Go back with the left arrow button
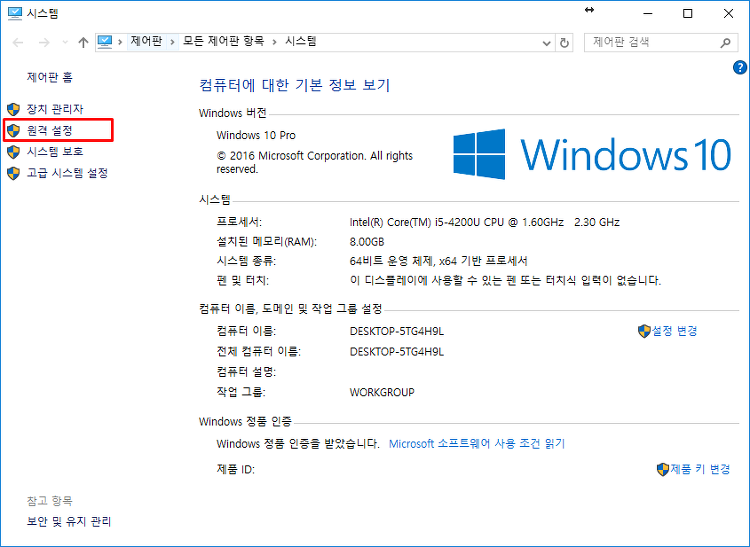750x547 pixels. [18, 43]
